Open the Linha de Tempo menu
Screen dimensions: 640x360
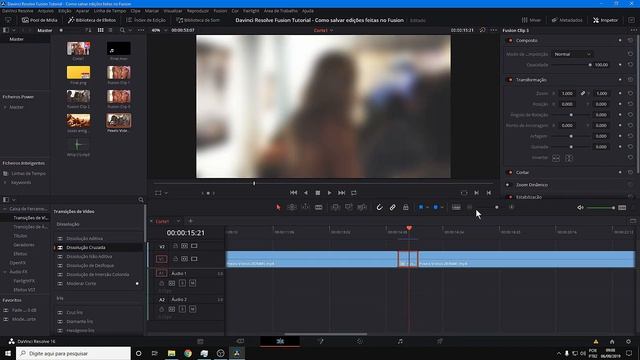110,11
